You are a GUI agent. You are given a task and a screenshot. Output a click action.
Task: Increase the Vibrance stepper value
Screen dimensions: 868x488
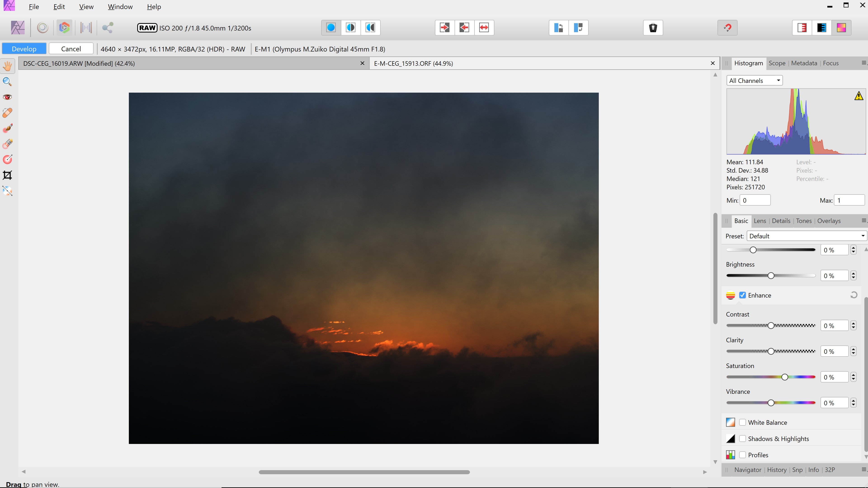[853, 400]
